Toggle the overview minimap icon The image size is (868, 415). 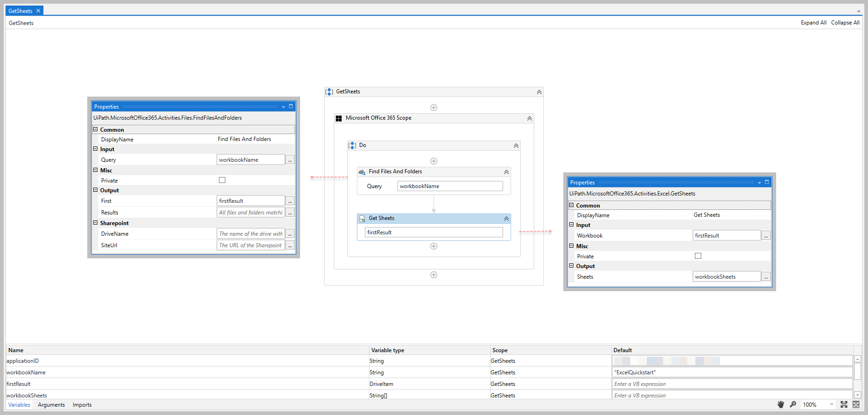[x=856, y=404]
